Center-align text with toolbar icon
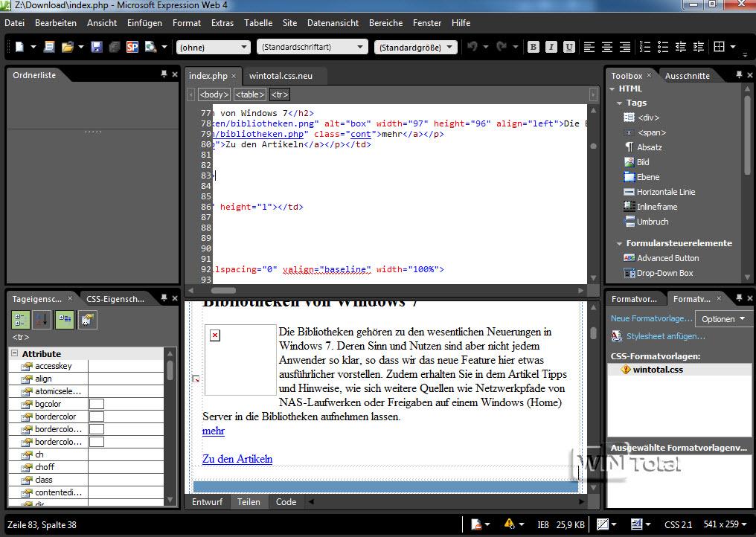The height and width of the screenshot is (537, 756). pos(607,47)
